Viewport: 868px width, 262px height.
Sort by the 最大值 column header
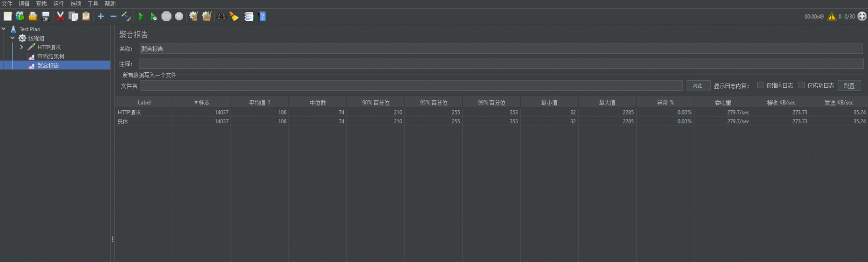pos(607,102)
